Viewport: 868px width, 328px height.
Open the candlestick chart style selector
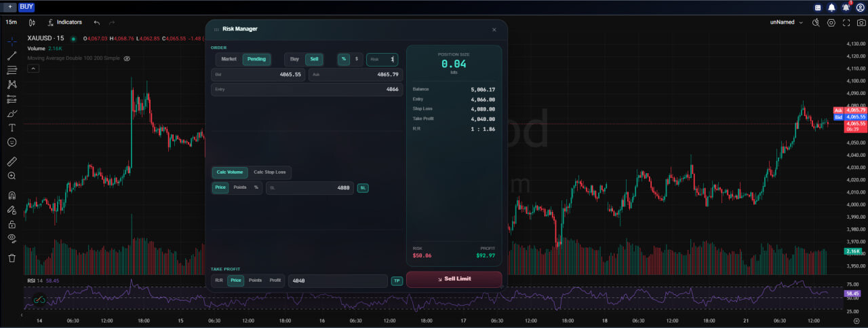pos(32,22)
